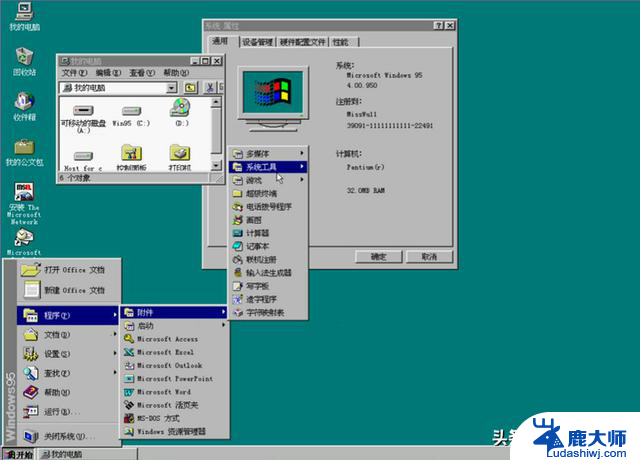
Task: Expand the 附件 Accessories submenu
Action: 174,312
